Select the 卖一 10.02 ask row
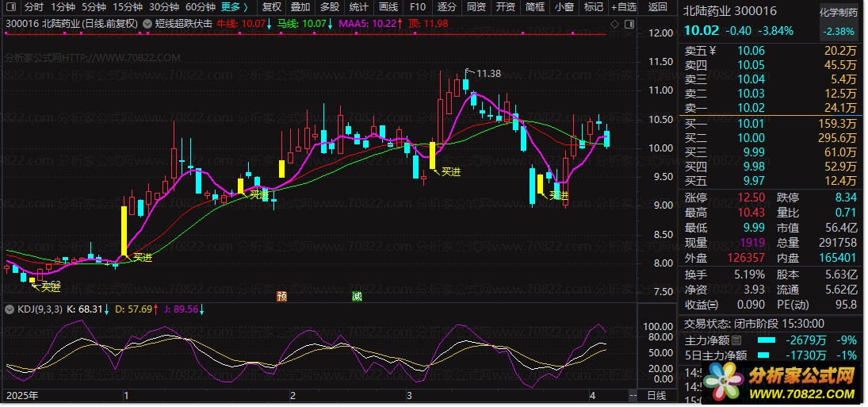The image size is (868, 407). [771, 108]
